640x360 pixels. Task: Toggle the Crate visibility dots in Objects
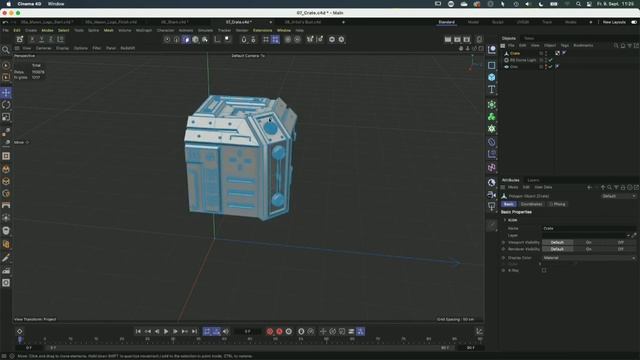click(x=546, y=53)
